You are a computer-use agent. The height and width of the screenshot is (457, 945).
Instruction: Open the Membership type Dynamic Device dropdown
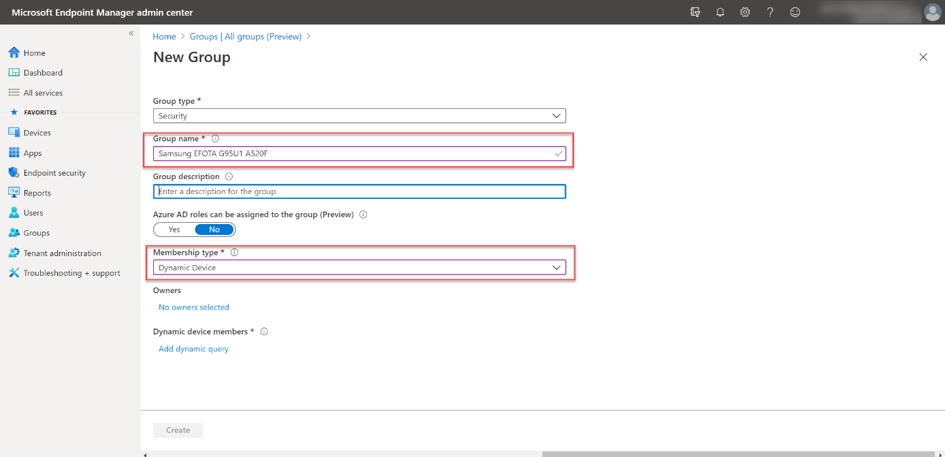359,267
